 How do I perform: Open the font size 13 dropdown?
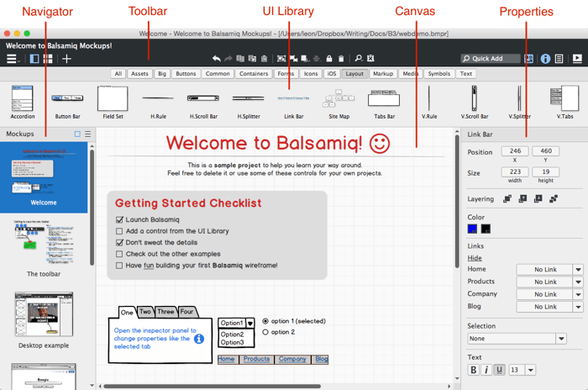(x=530, y=370)
